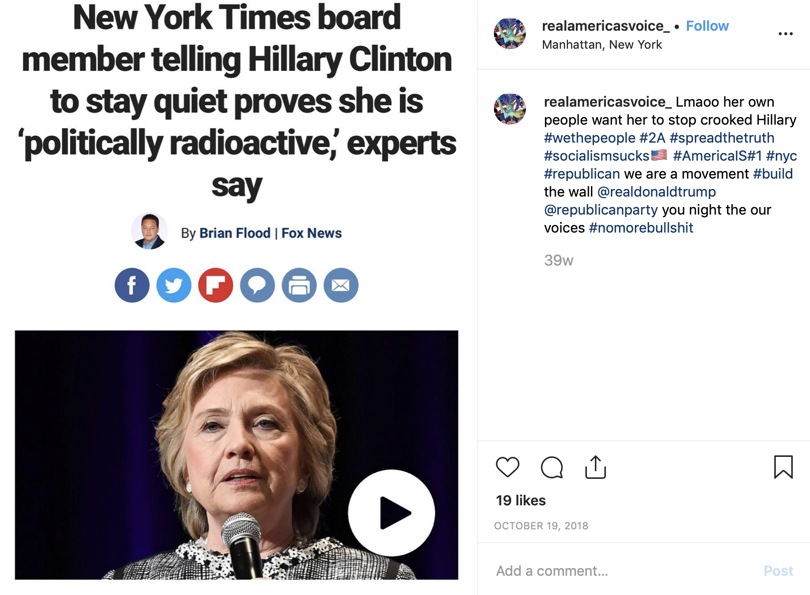Save post with bookmark icon
This screenshot has height=595, width=810.
783,467
